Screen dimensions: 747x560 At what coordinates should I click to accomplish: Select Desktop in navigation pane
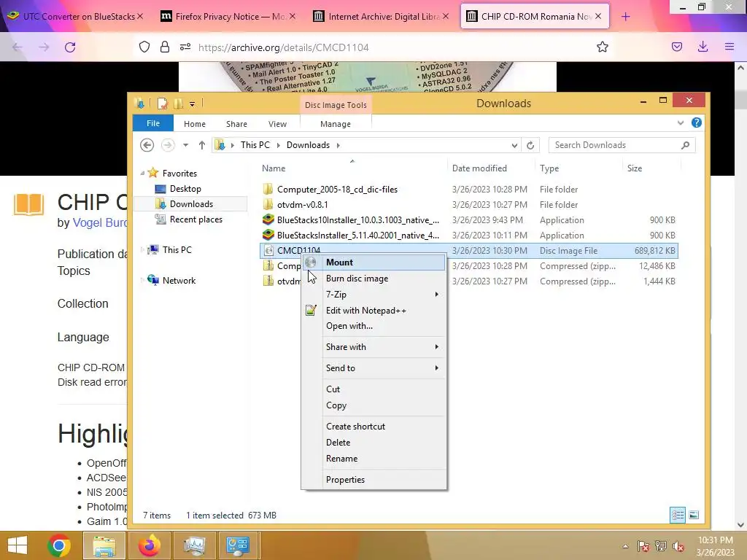tap(185, 189)
